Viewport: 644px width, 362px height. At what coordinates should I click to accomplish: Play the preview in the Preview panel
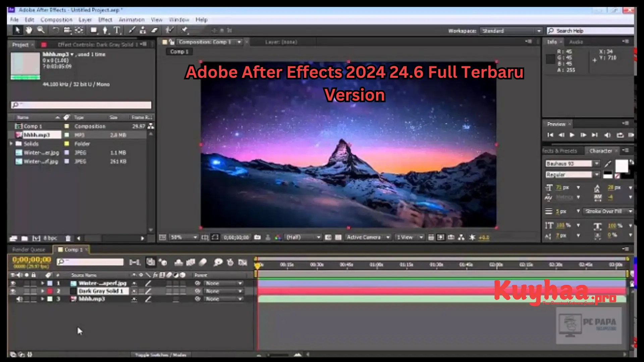click(572, 135)
